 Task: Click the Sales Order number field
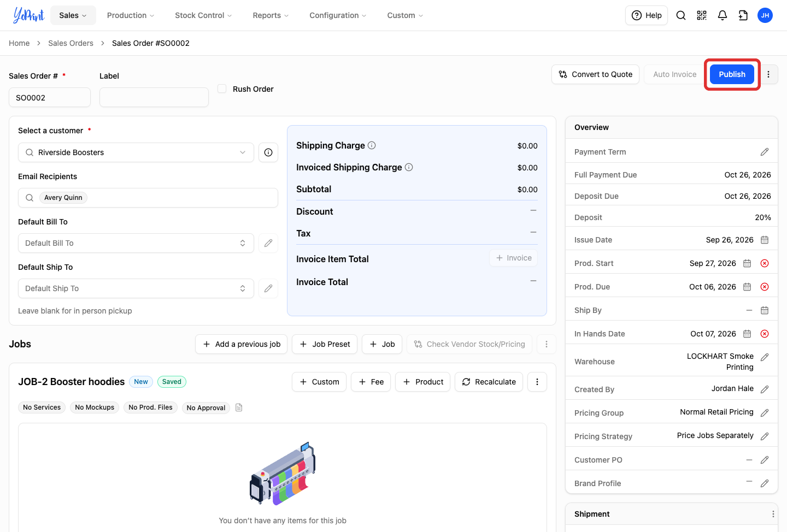coord(50,97)
